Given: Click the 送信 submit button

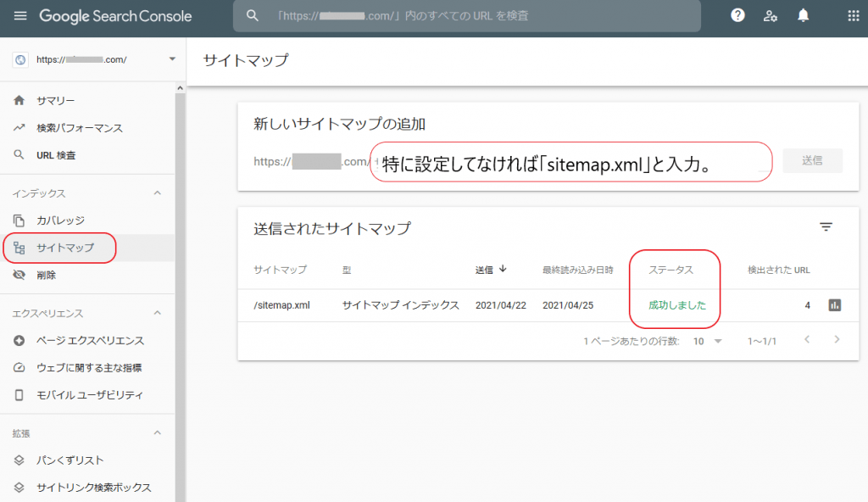Looking at the screenshot, I should [811, 160].
